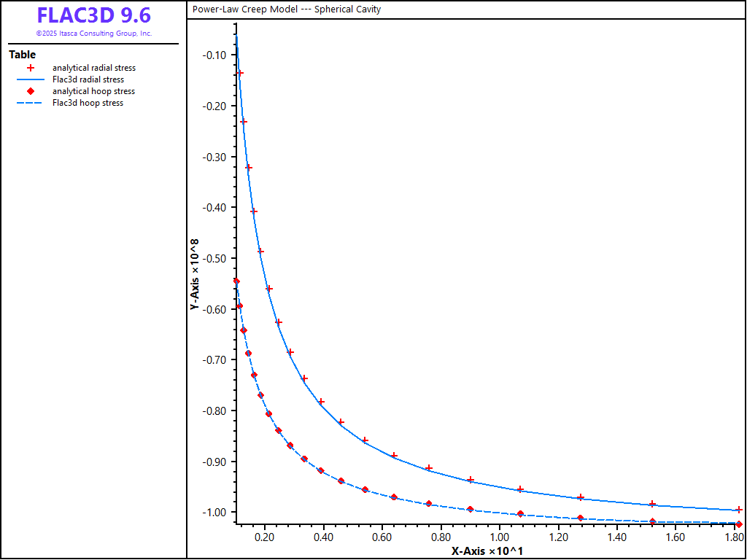Select the 'Flac3d radial stress' legend label
This screenshot has height=560, width=747.
(x=88, y=79)
